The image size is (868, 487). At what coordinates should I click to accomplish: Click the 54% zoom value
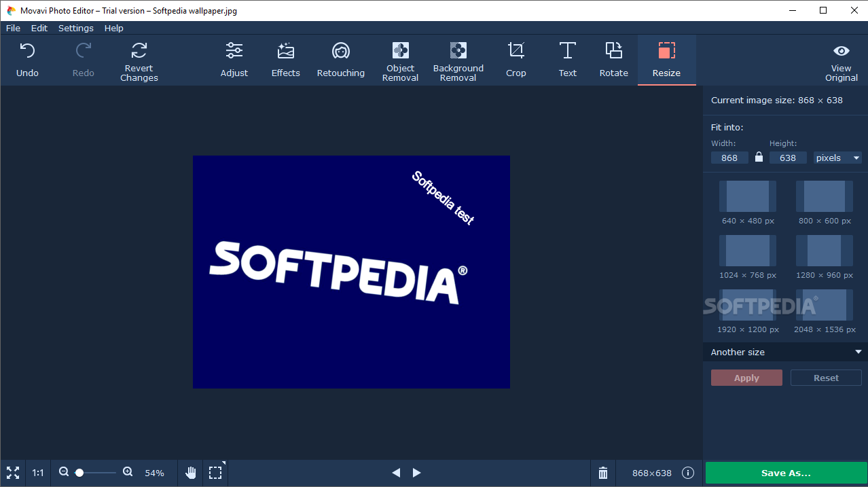coord(155,473)
